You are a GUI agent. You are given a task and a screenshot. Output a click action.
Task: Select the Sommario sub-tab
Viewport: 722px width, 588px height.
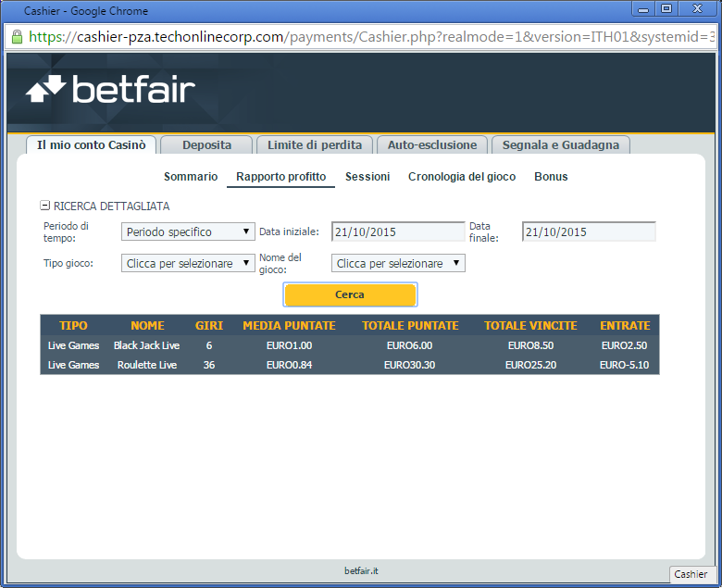pyautogui.click(x=191, y=177)
